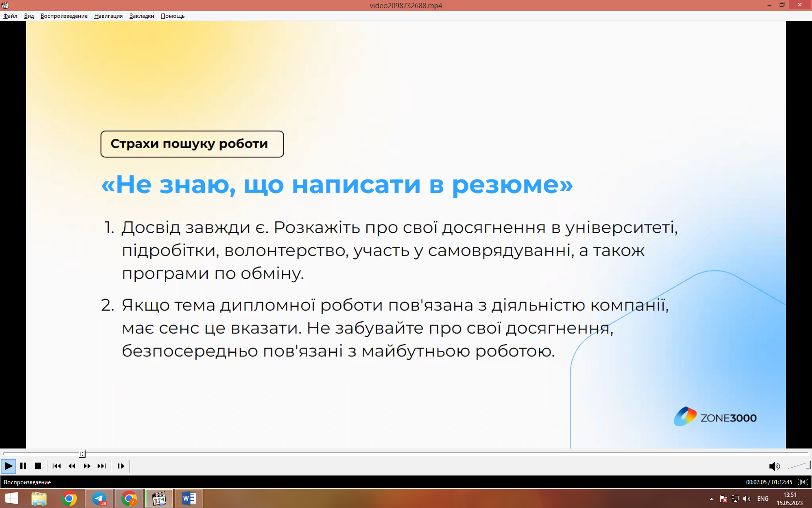Image resolution: width=812 pixels, height=508 pixels.
Task: Minimize the media player window
Action: pos(769,5)
